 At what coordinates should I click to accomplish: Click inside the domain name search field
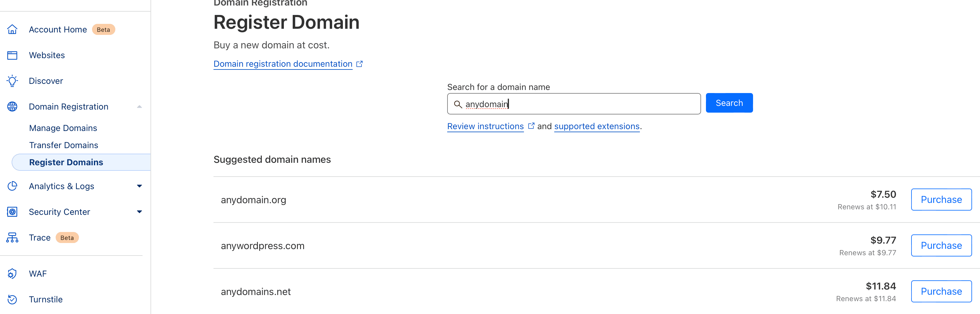click(571, 103)
